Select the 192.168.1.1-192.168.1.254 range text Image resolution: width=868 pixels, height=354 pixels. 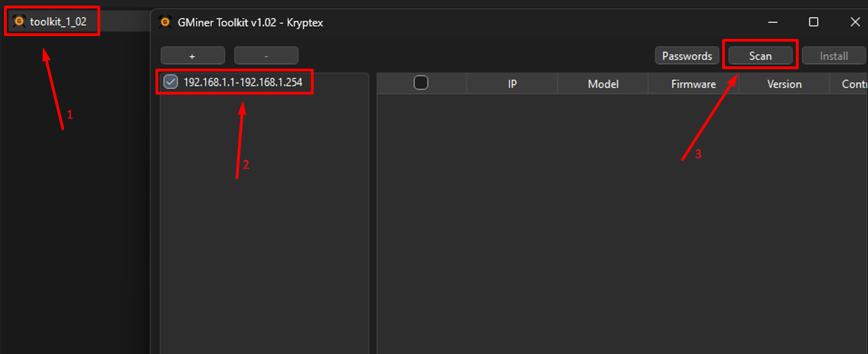pyautogui.click(x=243, y=82)
